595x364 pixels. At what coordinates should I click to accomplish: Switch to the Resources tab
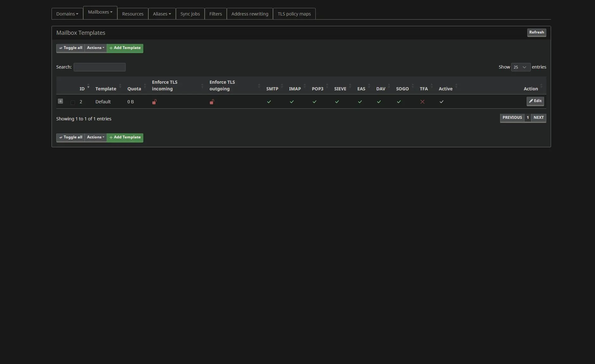pyautogui.click(x=133, y=14)
